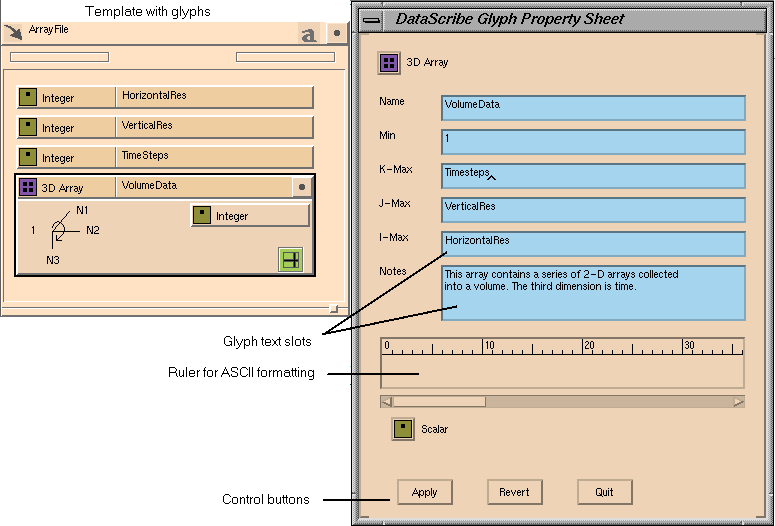Click the right arrow of the ruler scrollbar
The image size is (775, 526).
(738, 402)
